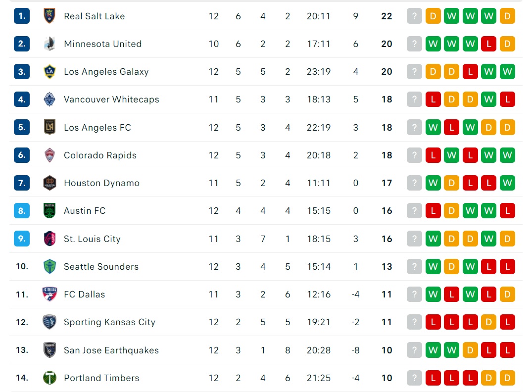Screen dimensions: 532x392
Task: Click Houston Dynamo's first green W badge
Action: point(433,183)
